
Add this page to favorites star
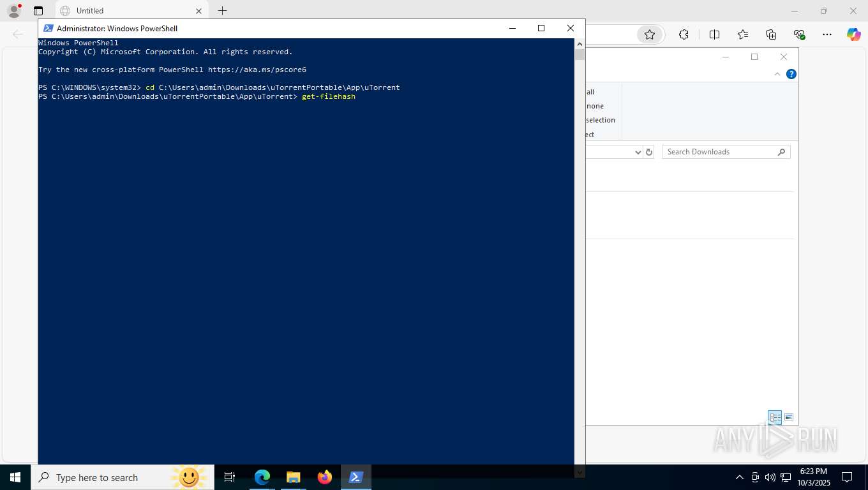pyautogui.click(x=650, y=34)
